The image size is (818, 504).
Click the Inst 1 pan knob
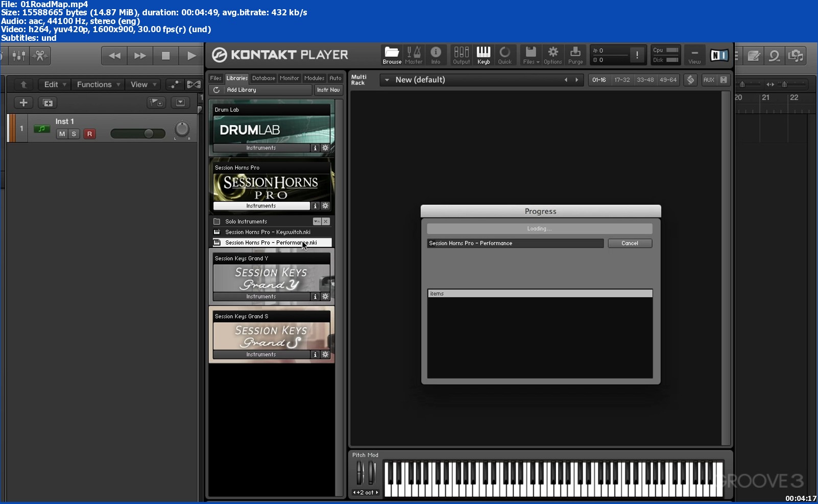tap(182, 130)
